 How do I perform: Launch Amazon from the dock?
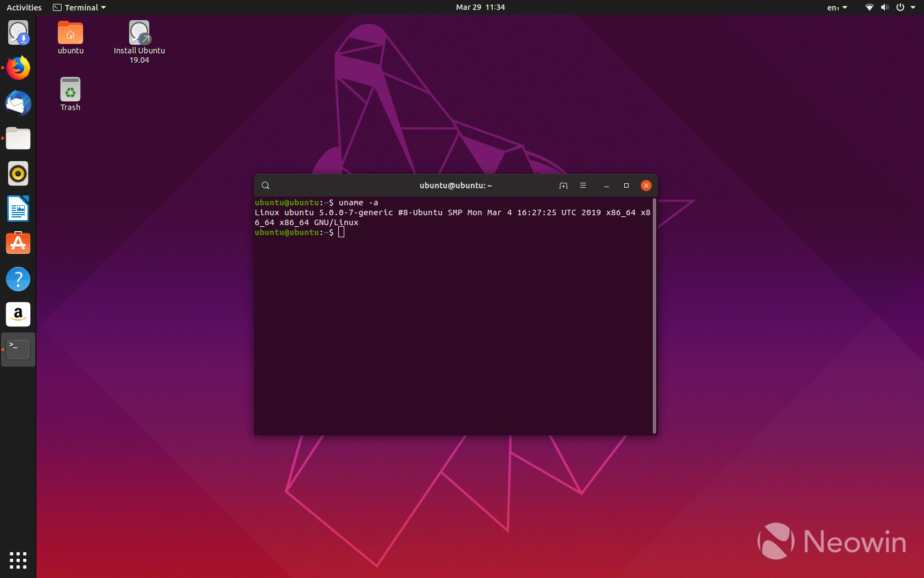(x=18, y=314)
